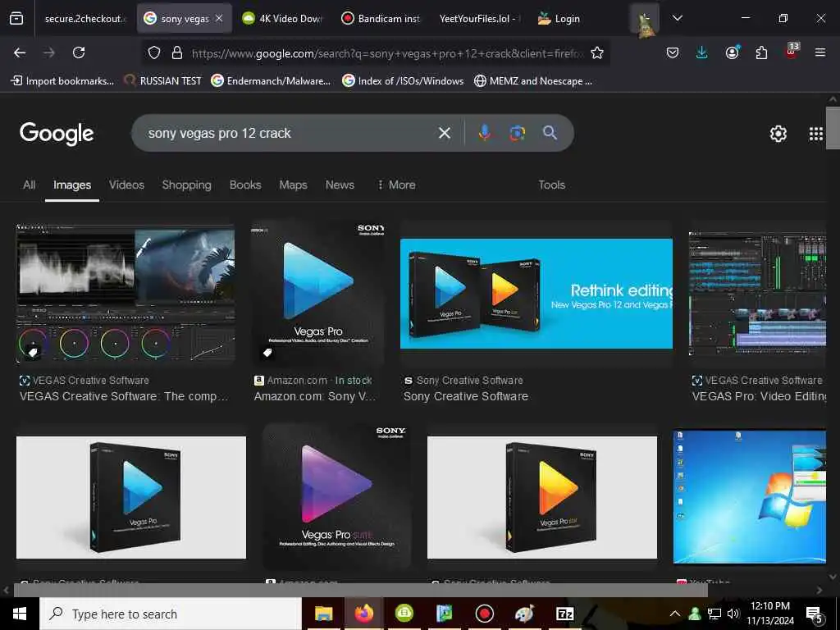
Task: Open tracking protection shield icon
Action: pyautogui.click(x=154, y=52)
